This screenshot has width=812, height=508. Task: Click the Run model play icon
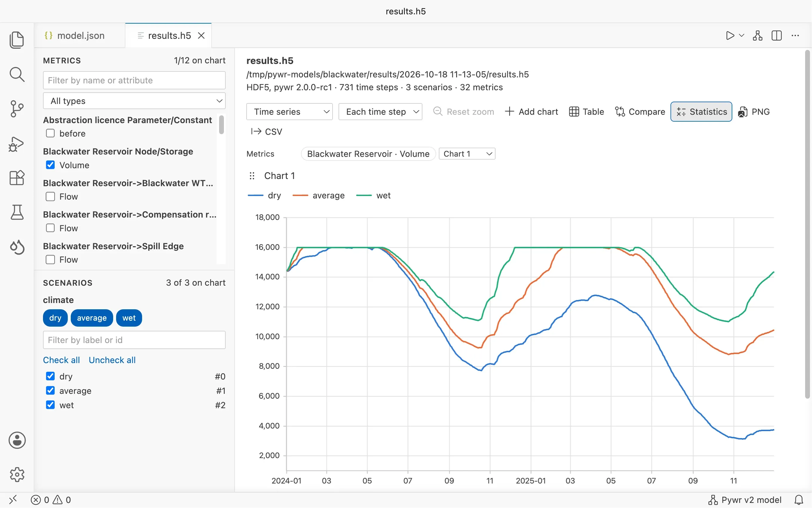tap(730, 36)
